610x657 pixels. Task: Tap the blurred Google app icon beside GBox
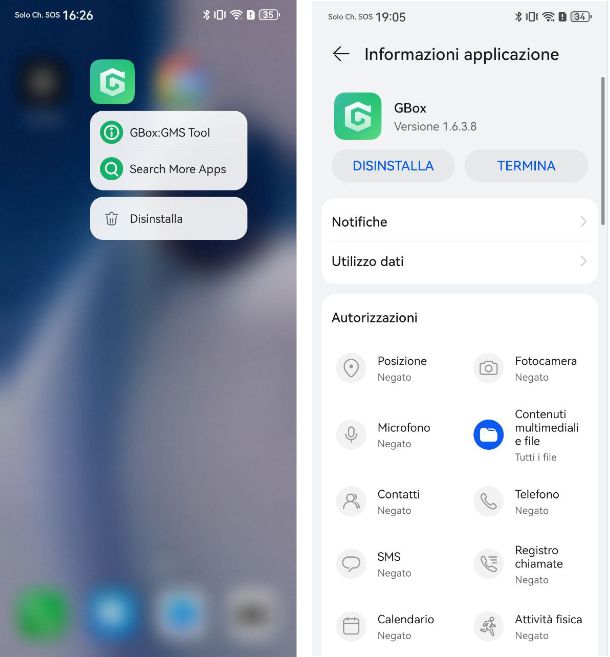click(x=182, y=82)
